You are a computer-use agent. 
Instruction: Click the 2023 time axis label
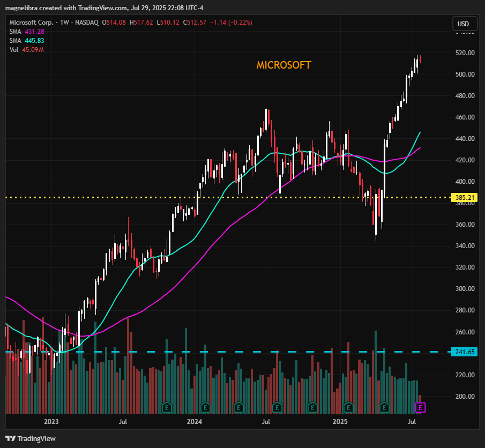[51, 421]
